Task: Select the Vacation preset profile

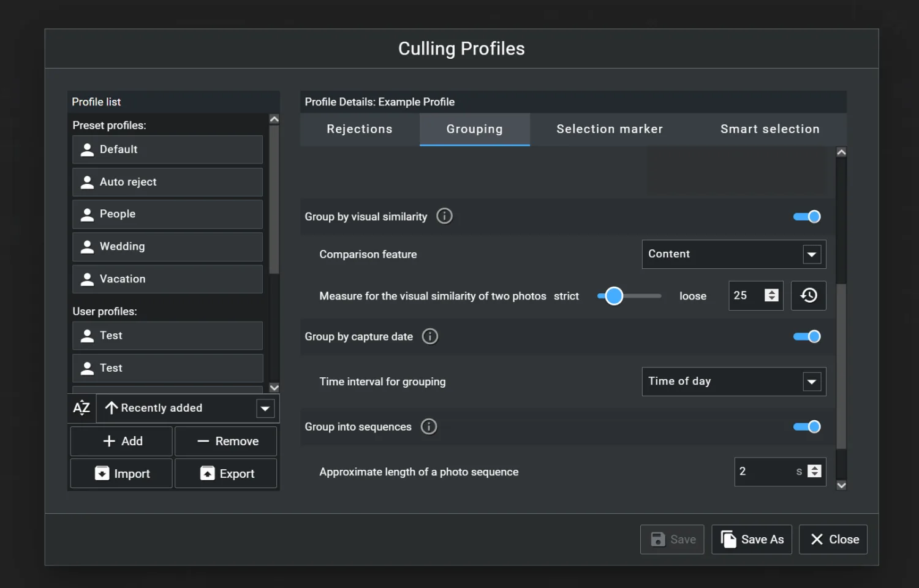Action: (x=167, y=279)
